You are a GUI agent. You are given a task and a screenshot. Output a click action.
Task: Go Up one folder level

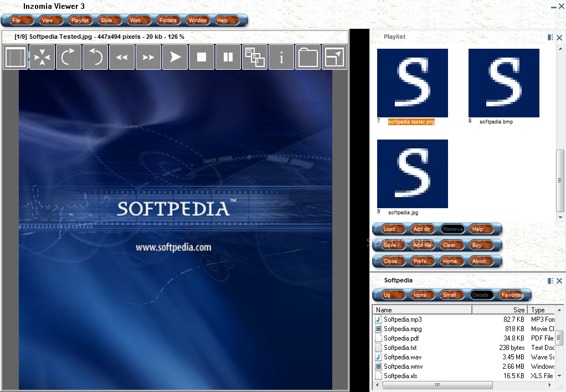[x=393, y=295]
